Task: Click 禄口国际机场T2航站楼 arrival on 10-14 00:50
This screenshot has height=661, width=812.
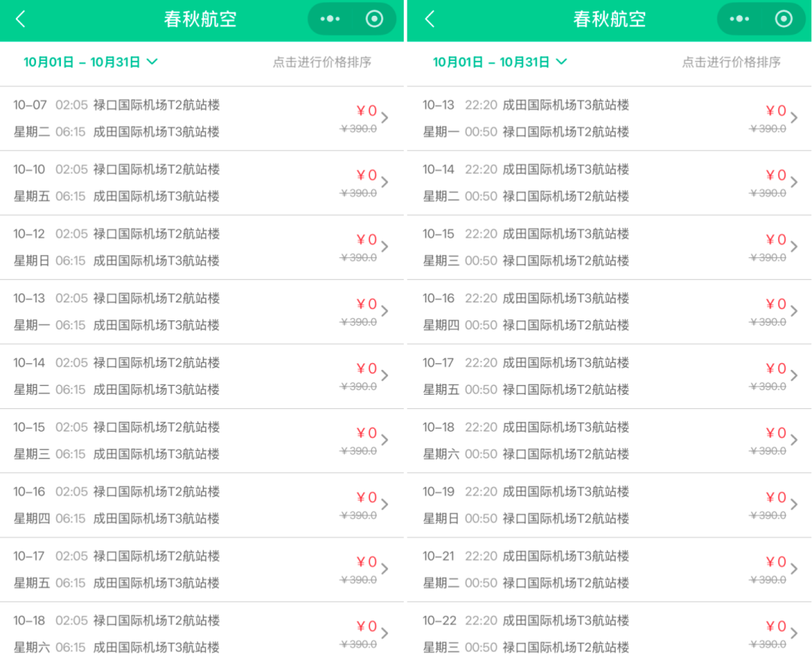Action: point(566,196)
